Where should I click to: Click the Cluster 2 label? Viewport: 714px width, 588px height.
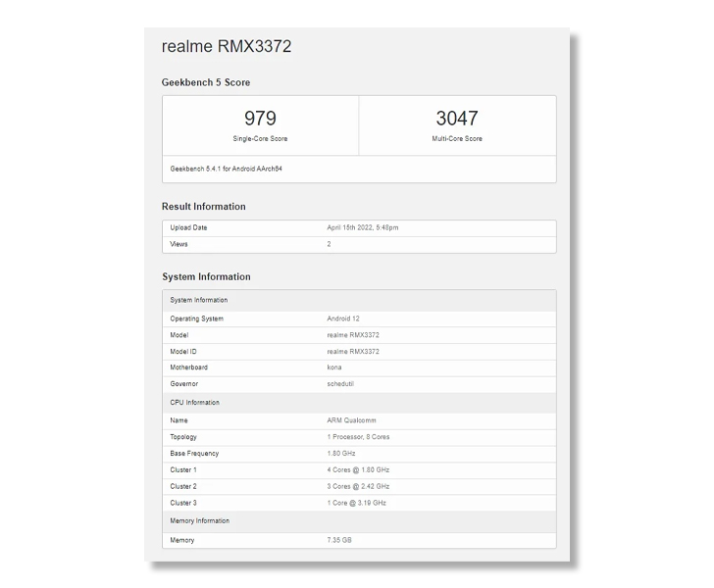[x=183, y=486]
